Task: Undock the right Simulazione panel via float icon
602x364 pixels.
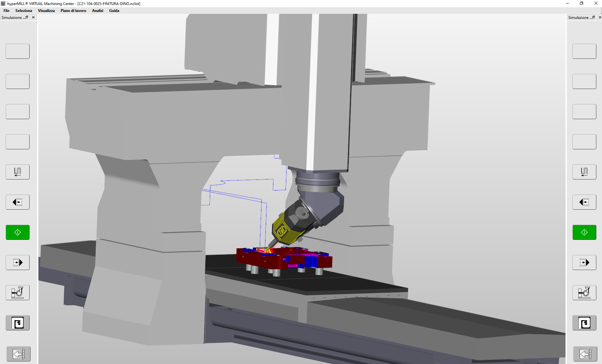Action: click(x=594, y=17)
